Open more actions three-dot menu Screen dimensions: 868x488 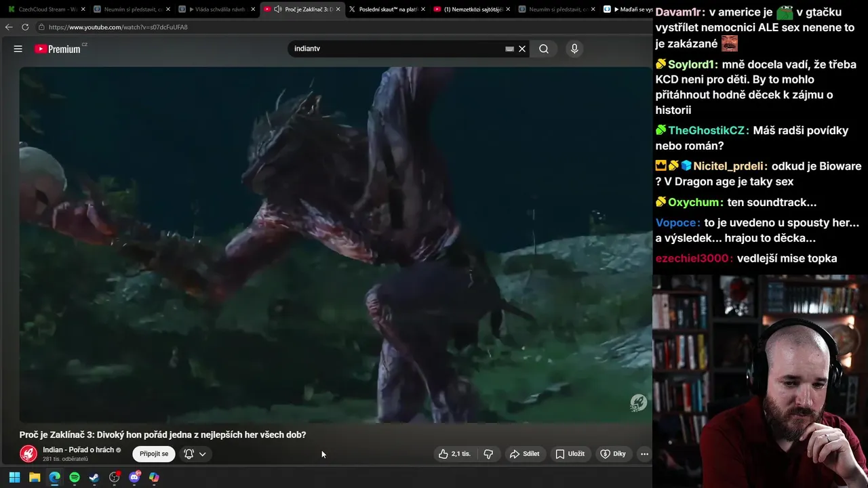644,454
